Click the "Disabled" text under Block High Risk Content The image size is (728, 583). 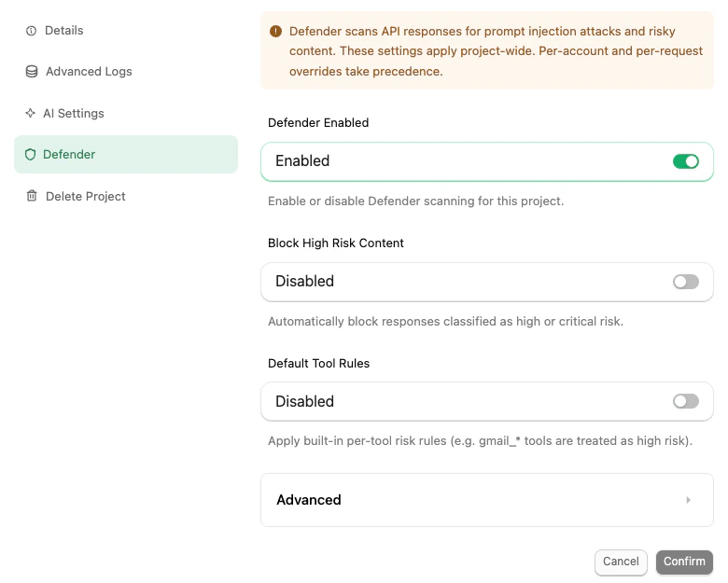[304, 282]
